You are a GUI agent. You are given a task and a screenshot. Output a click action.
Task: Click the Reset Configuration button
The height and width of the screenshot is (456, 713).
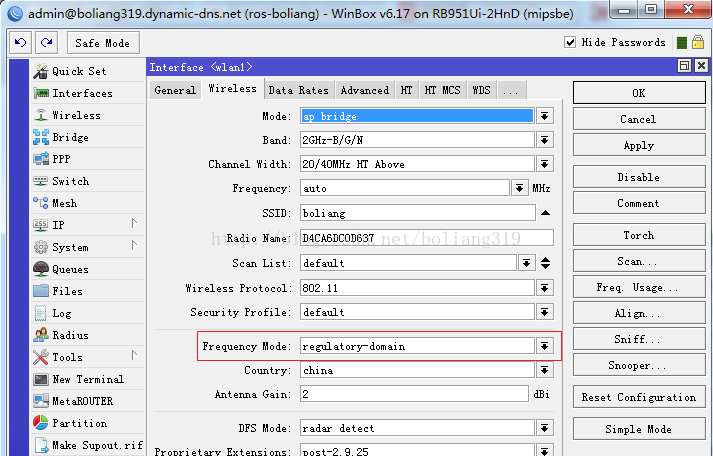tap(639, 397)
